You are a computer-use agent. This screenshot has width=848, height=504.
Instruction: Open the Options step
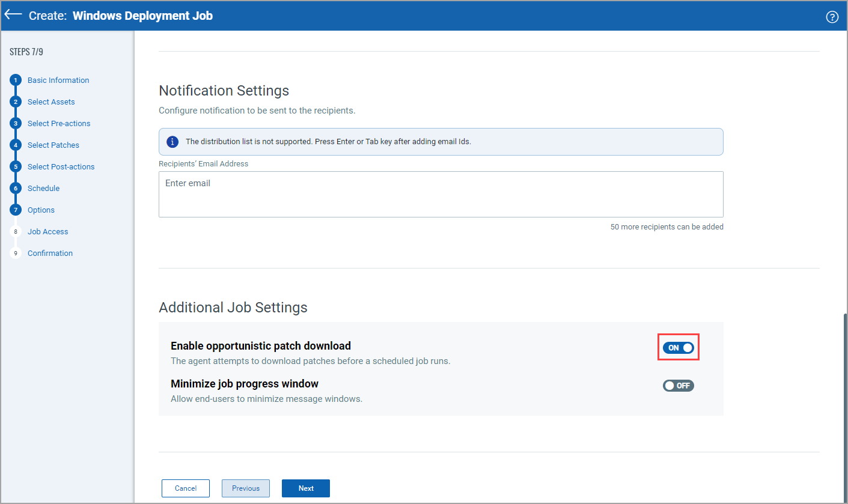41,210
